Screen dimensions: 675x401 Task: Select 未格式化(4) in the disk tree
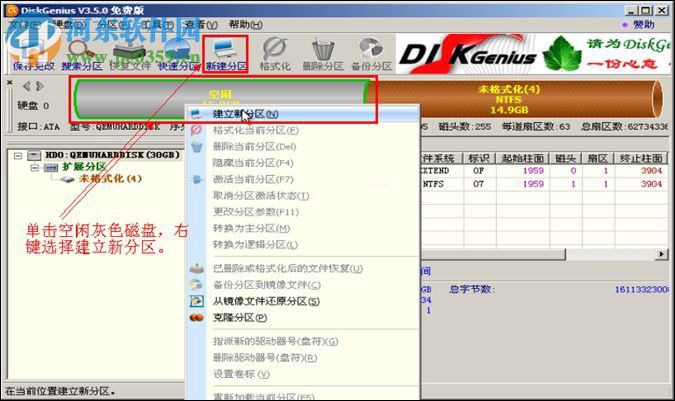110,178
